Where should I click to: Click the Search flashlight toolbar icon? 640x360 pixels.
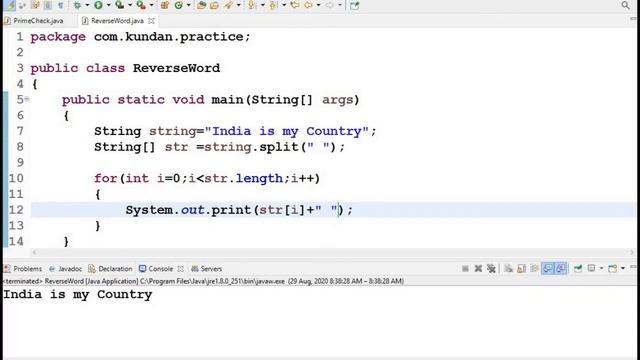click(229, 5)
